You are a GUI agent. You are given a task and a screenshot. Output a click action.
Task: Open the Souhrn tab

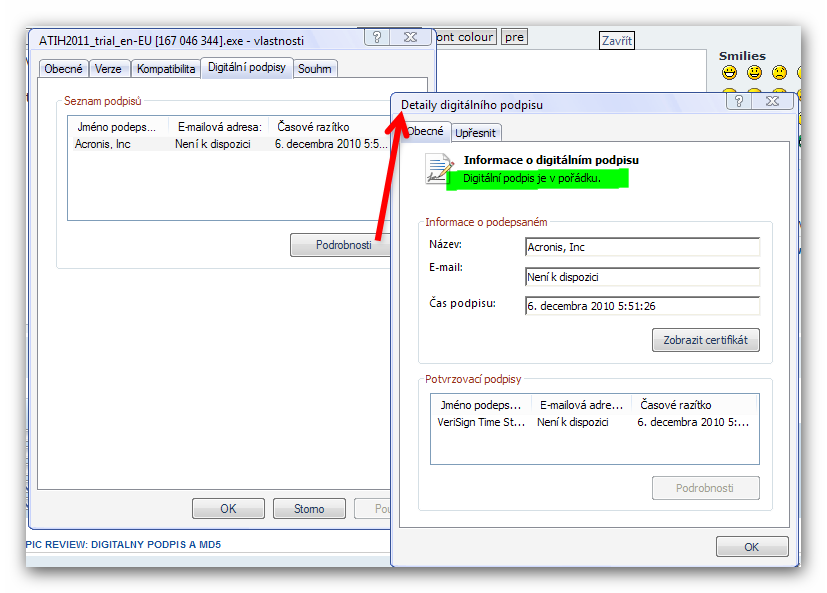315,69
